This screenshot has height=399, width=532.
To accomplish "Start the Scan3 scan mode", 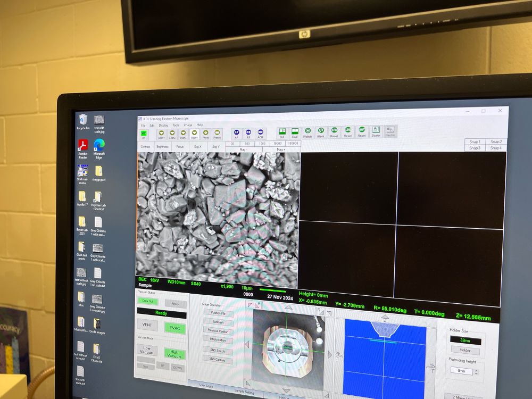I will click(x=183, y=135).
